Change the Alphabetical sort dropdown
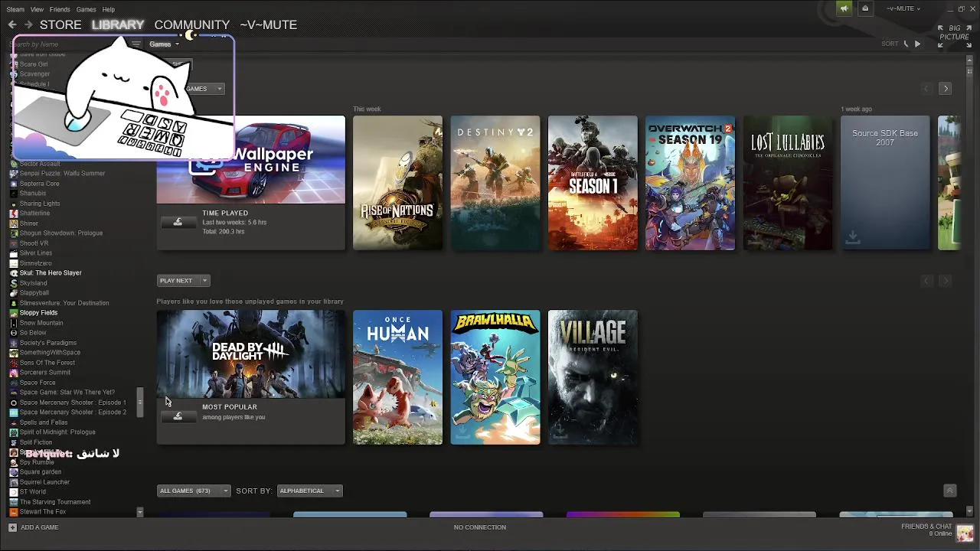This screenshot has width=980, height=551. click(309, 491)
